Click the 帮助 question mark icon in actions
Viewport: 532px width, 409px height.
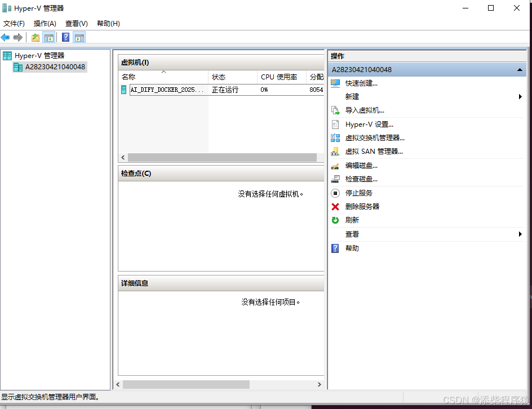[335, 248]
